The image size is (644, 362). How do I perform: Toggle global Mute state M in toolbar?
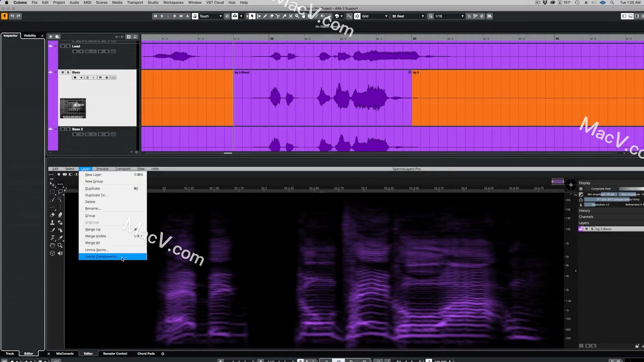pyautogui.click(x=155, y=16)
